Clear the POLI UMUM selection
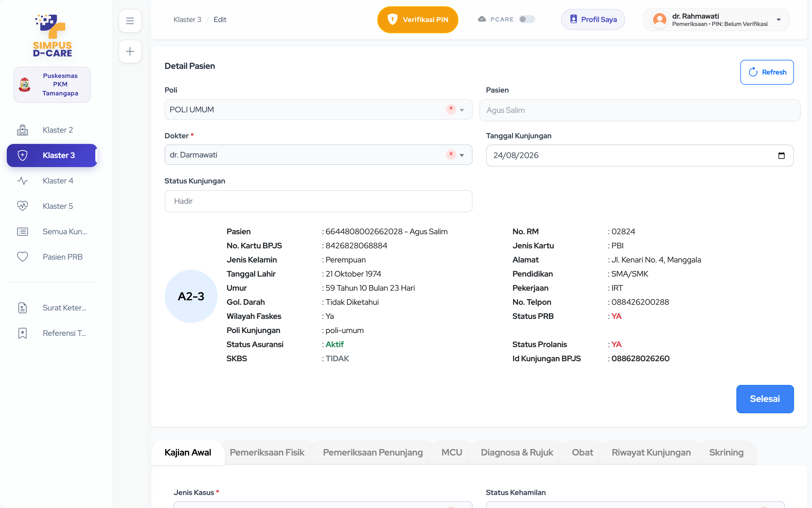This screenshot has width=812, height=508. pos(451,109)
